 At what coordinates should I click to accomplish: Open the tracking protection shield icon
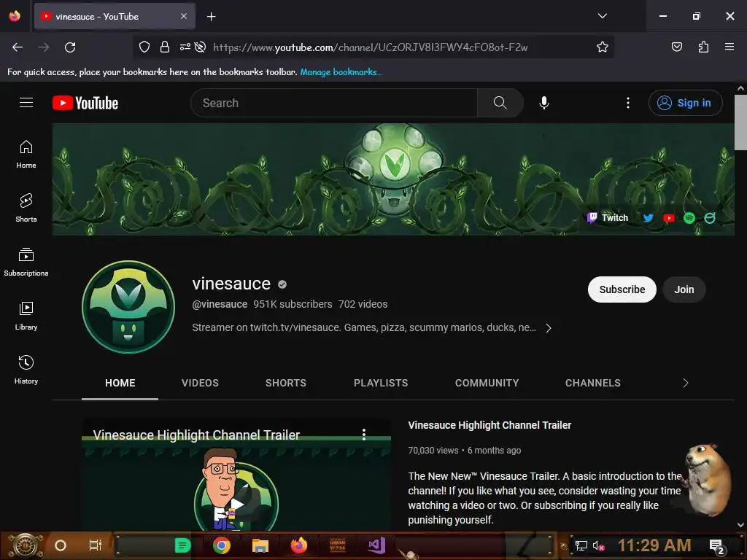coord(144,47)
